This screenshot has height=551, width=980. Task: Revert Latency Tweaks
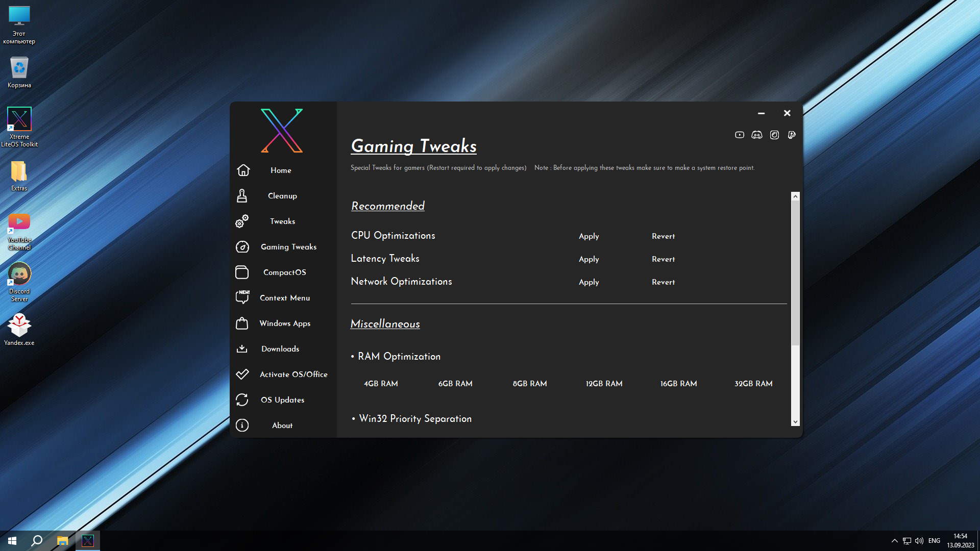coord(663,259)
